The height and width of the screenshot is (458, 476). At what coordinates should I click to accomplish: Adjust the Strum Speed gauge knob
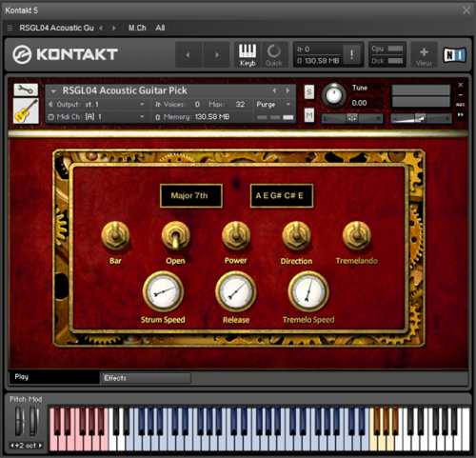point(163,291)
